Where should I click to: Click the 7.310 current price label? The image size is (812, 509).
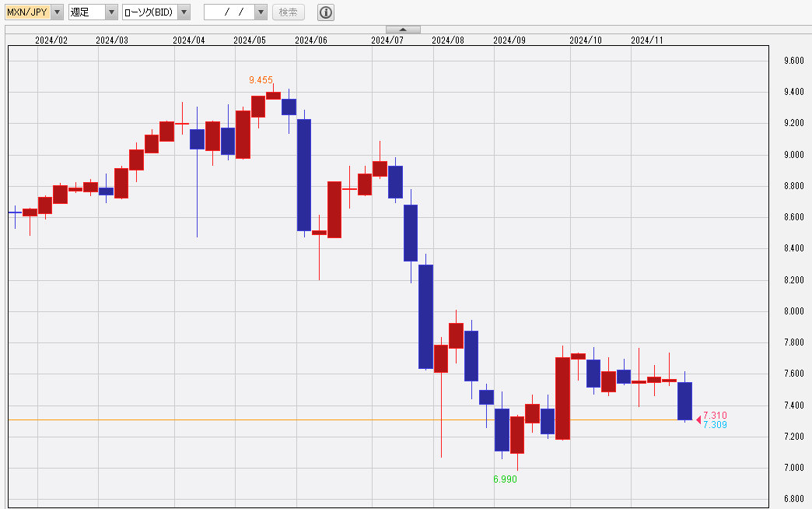(715, 415)
